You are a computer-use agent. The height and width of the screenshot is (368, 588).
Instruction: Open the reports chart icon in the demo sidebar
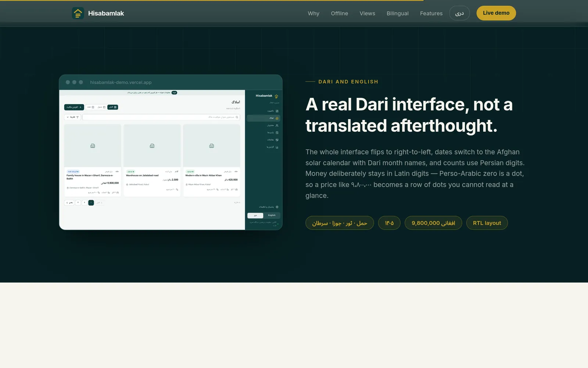point(277,147)
